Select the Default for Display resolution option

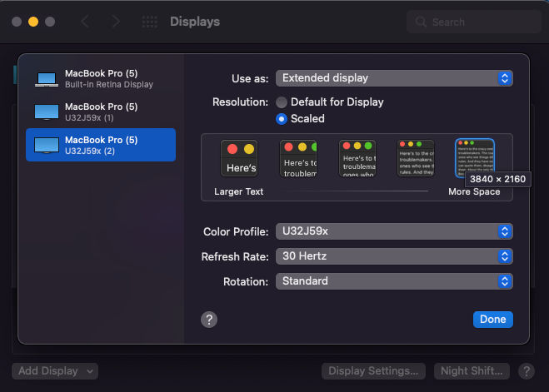(x=282, y=102)
